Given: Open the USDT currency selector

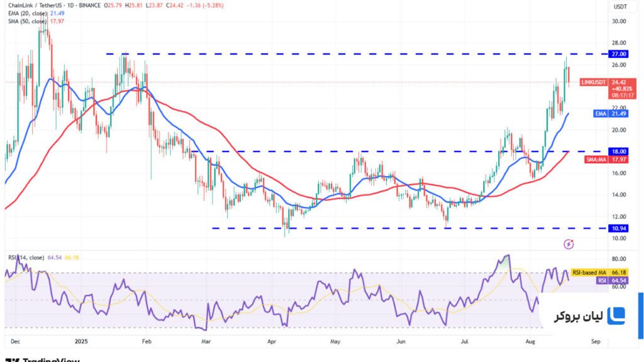Looking at the screenshot, I should pyautogui.click(x=620, y=6).
